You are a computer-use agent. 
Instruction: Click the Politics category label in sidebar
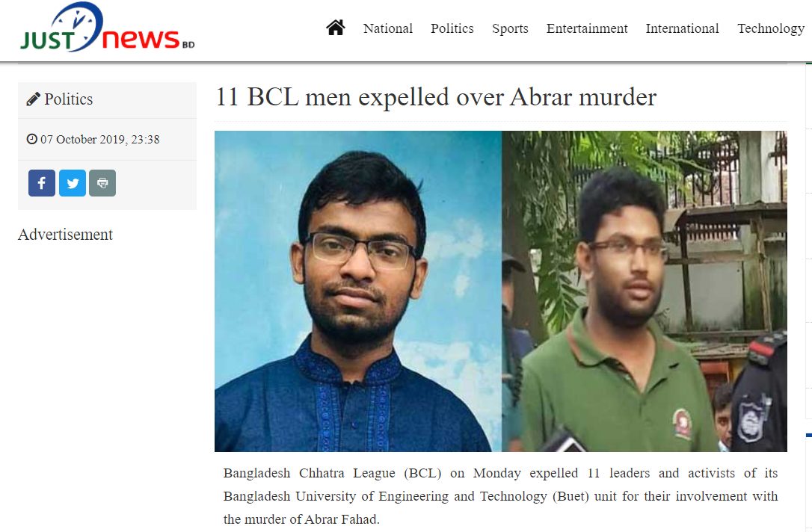(68, 99)
